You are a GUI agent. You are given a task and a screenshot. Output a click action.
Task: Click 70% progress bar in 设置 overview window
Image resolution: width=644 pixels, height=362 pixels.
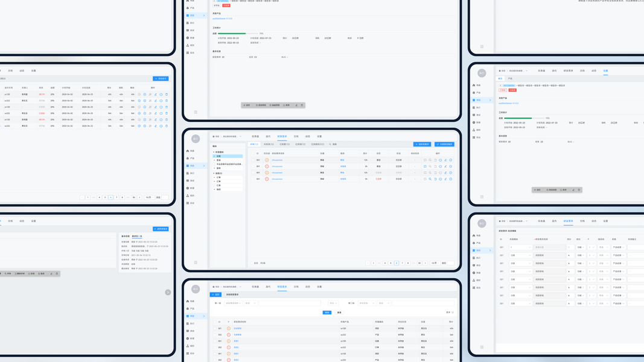pyautogui.click(x=524, y=118)
